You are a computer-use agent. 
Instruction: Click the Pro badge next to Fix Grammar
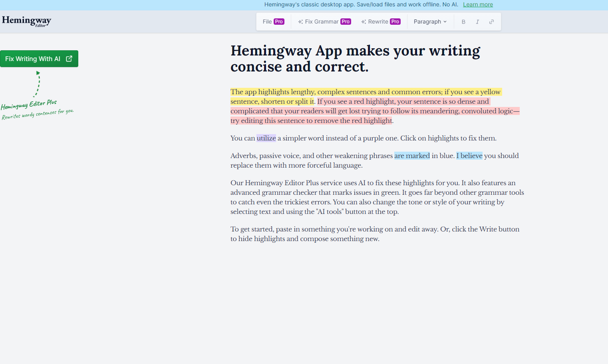point(346,22)
